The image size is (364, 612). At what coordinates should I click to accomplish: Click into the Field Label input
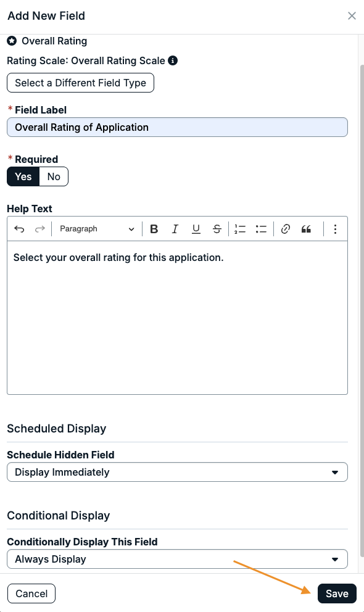[x=177, y=127]
